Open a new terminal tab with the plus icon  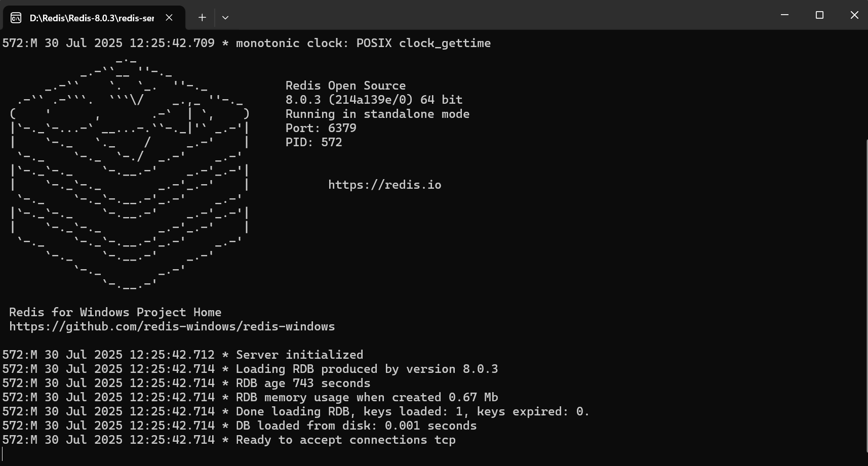click(x=202, y=17)
